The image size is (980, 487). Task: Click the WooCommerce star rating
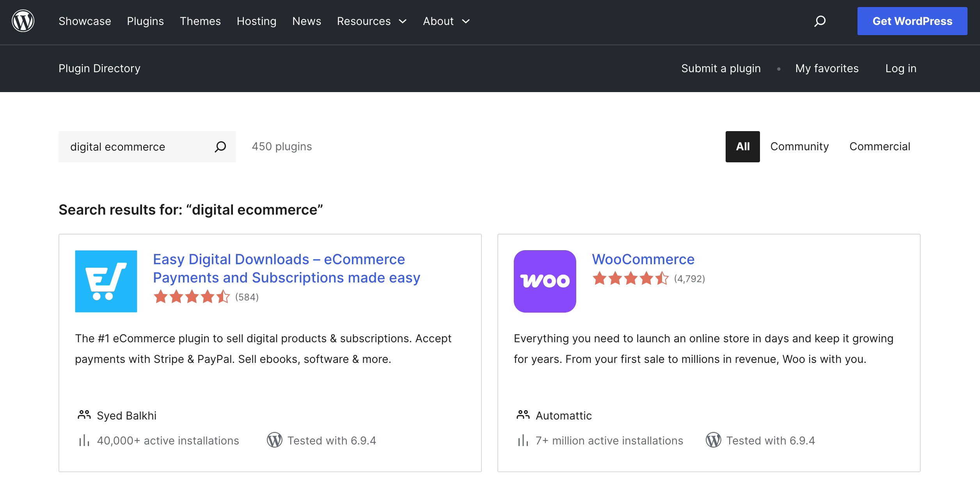(630, 279)
